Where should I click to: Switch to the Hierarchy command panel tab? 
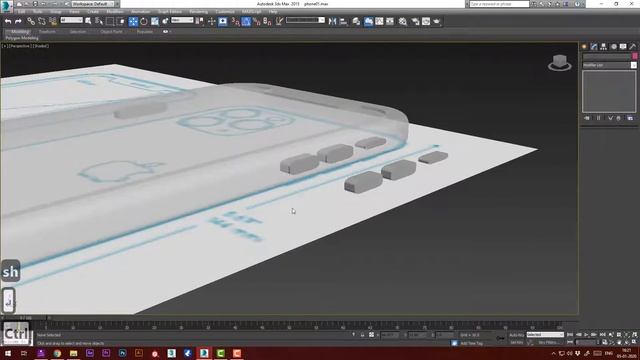pyautogui.click(x=603, y=47)
